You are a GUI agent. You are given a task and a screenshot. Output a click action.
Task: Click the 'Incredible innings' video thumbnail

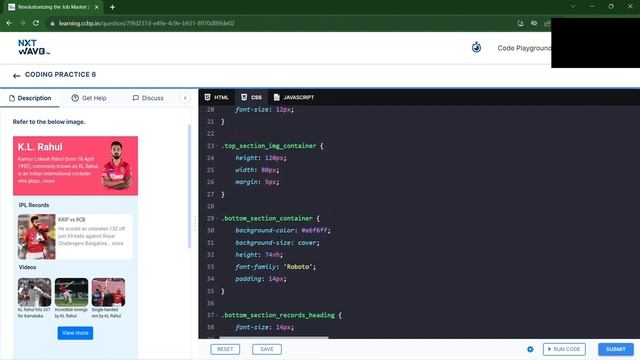[71, 292]
